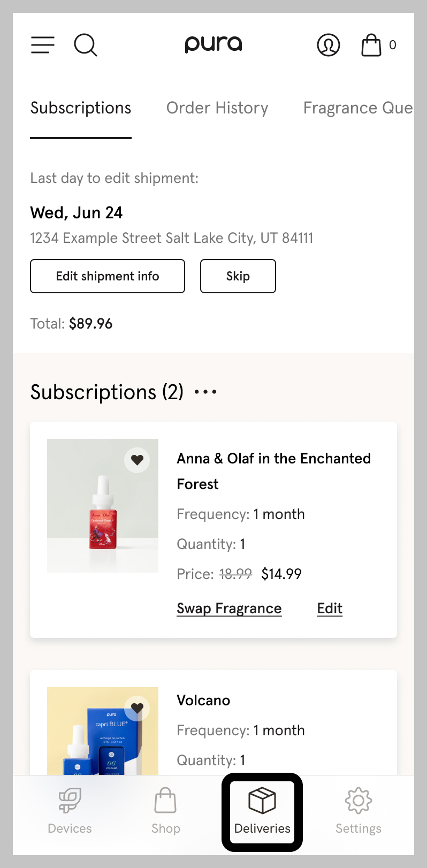This screenshot has height=868, width=427.
Task: Switch to the Fragrance Queue tab
Action: point(357,108)
